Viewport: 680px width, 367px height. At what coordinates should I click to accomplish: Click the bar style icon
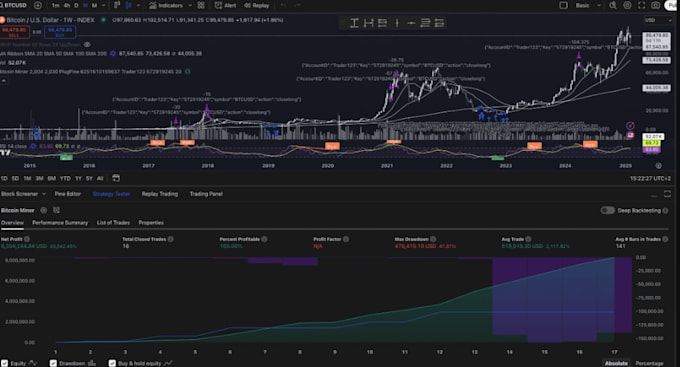[x=117, y=5]
